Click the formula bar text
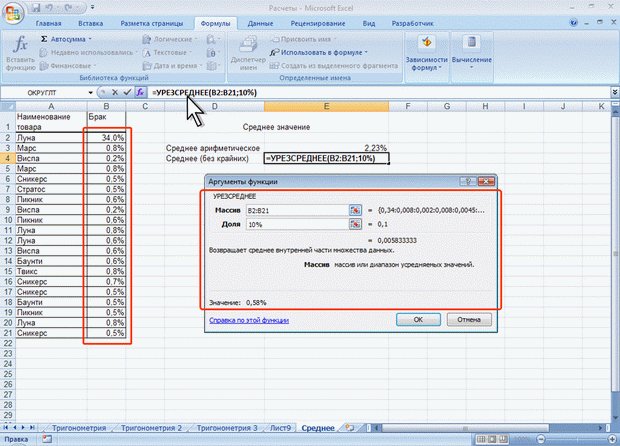The height and width of the screenshot is (446, 620). point(204,92)
